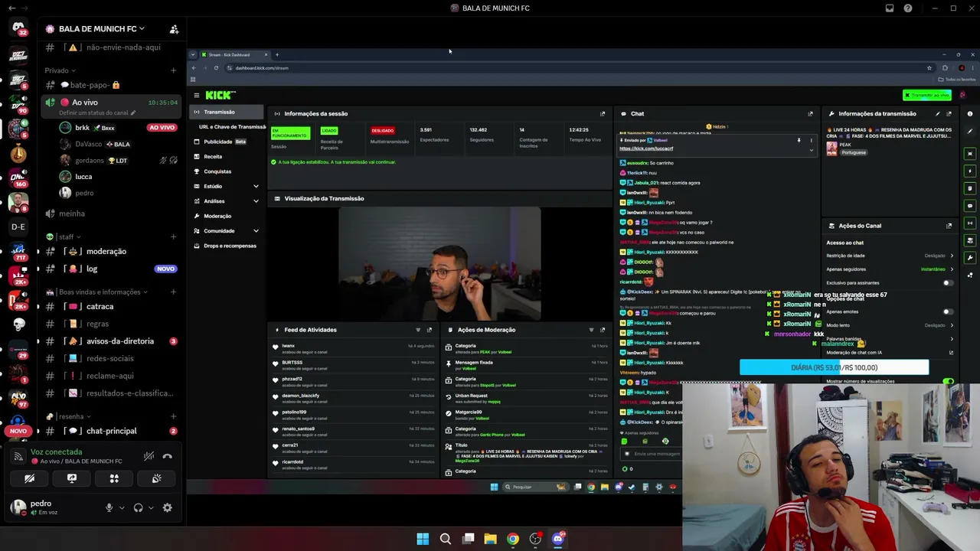Turn on camera in Discord voice panel
980x551 pixels.
(x=29, y=478)
